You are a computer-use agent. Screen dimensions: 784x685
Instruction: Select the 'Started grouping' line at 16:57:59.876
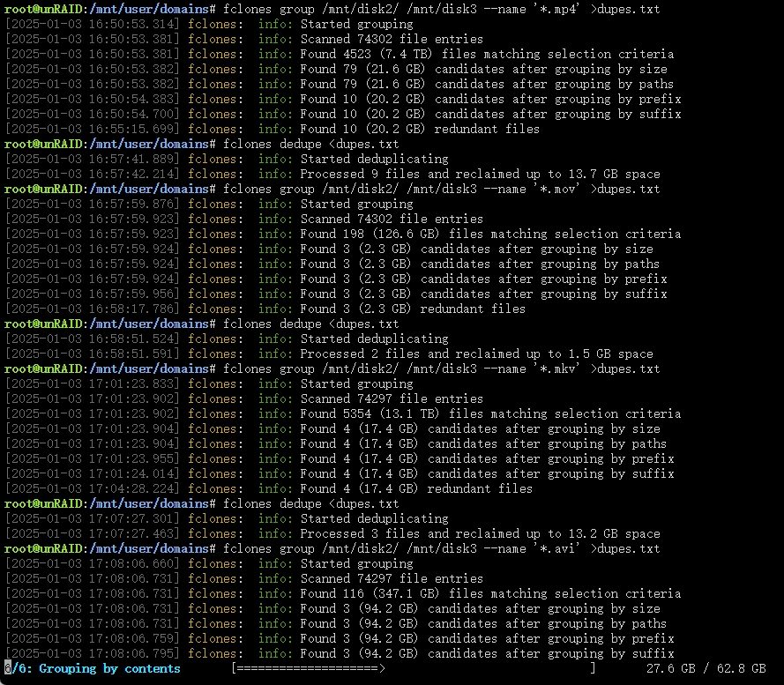click(x=210, y=204)
